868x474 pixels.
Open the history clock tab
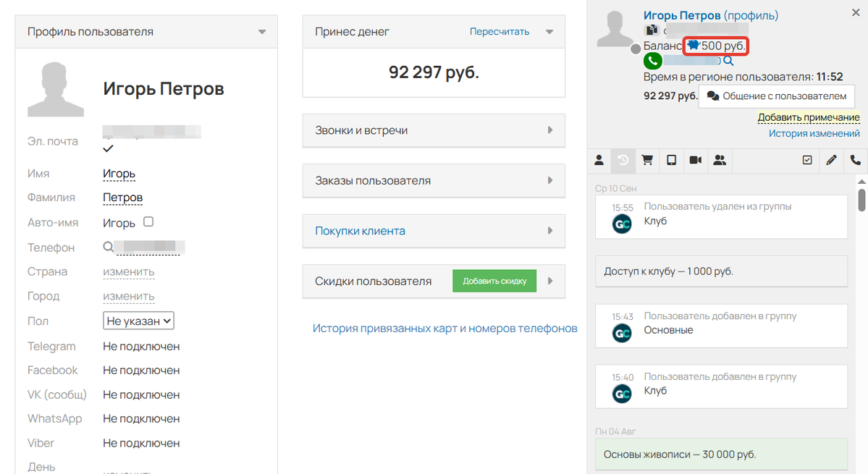623,161
